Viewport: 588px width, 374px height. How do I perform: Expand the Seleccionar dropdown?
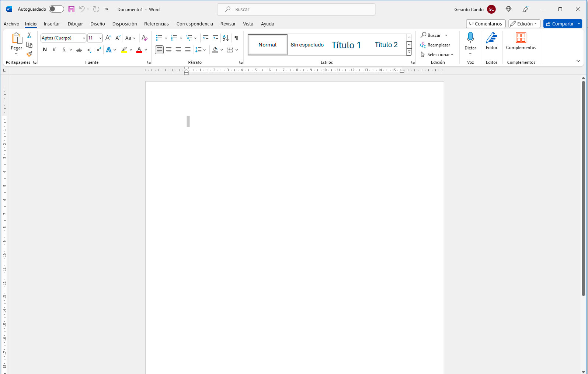(437, 55)
